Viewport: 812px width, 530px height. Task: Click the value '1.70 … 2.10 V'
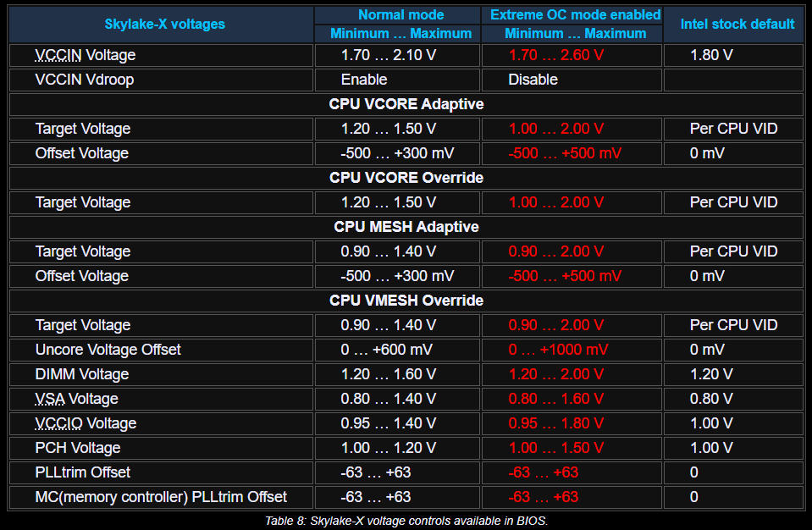(x=389, y=55)
